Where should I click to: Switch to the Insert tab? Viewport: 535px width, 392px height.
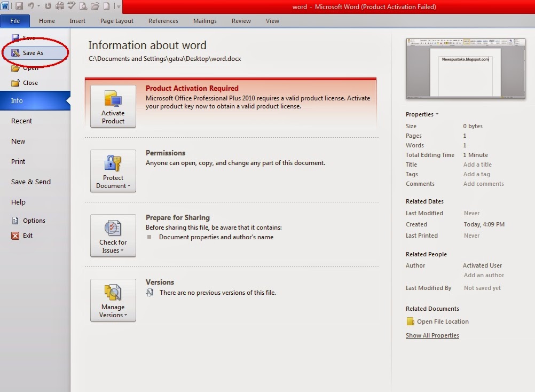(x=77, y=21)
